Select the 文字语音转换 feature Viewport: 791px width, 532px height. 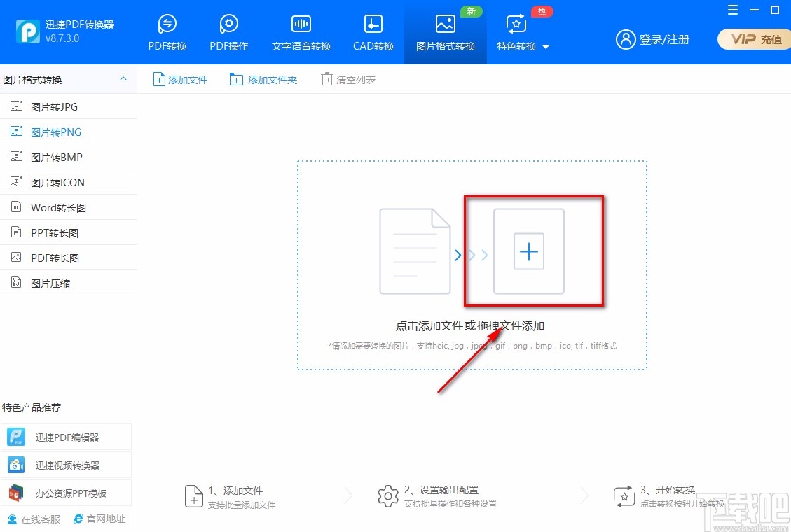coord(301,31)
